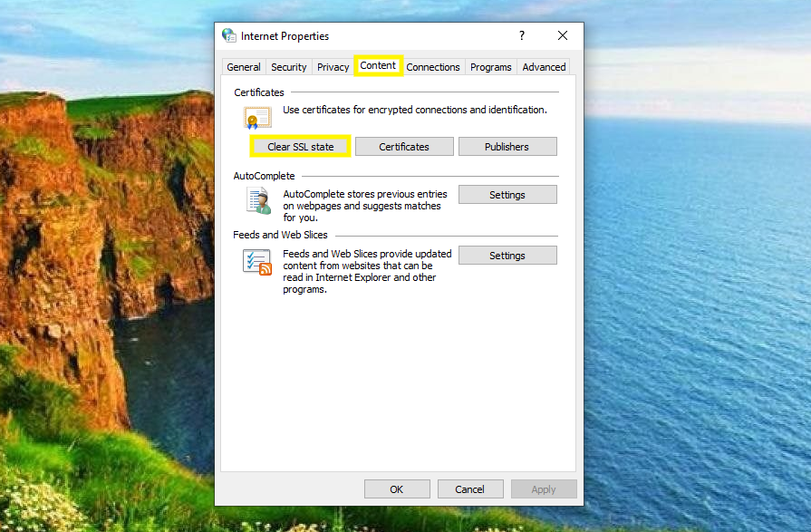The image size is (811, 532).
Task: Confirm with the OK button
Action: pyautogui.click(x=397, y=489)
